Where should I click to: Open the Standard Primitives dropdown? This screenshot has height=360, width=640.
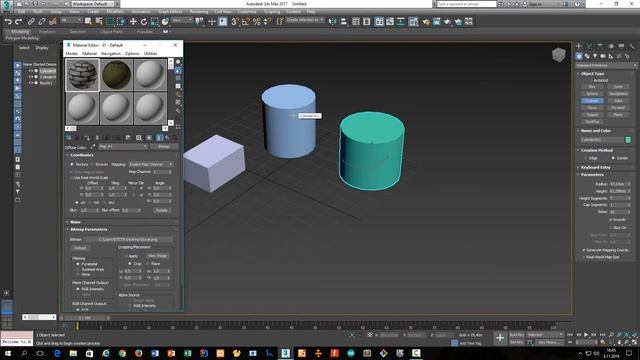point(606,65)
